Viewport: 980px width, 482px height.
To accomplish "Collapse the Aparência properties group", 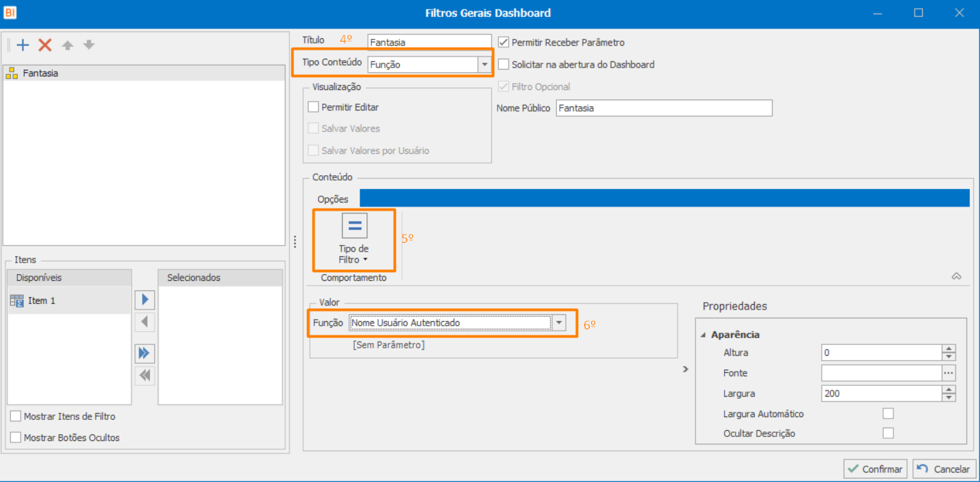I will pyautogui.click(x=704, y=335).
